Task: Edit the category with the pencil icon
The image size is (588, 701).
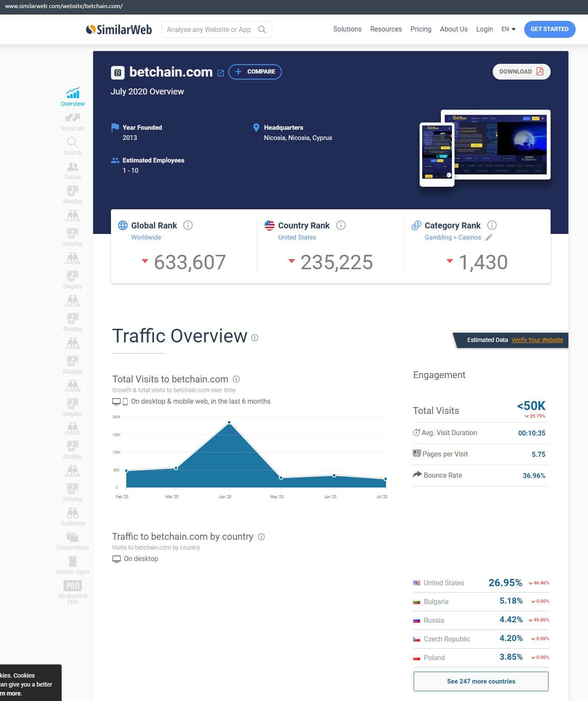Action: pyautogui.click(x=489, y=237)
